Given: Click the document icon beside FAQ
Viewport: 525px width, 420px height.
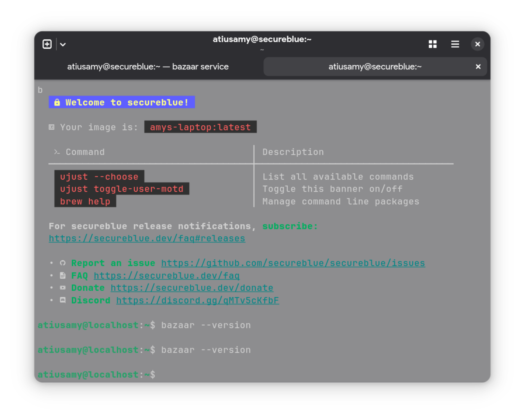Looking at the screenshot, I should (63, 276).
